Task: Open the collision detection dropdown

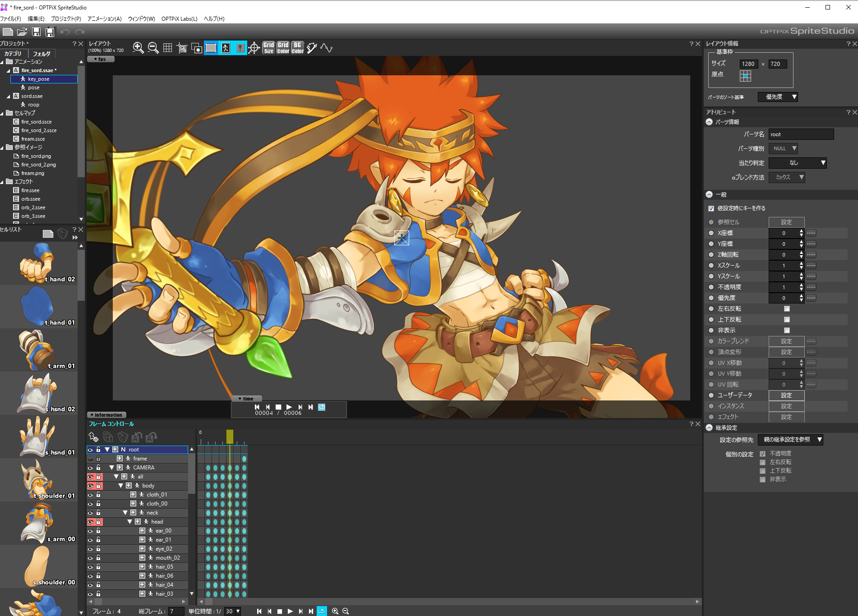Action: tap(798, 163)
